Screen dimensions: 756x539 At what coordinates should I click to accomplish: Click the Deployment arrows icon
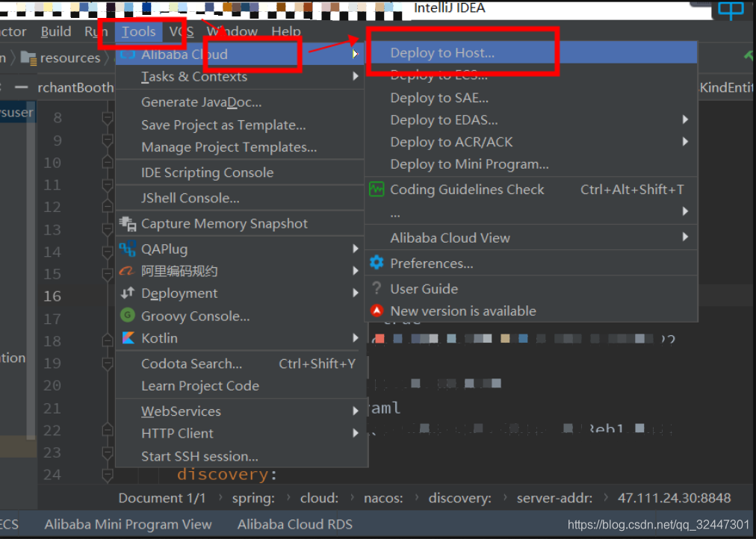coord(128,293)
